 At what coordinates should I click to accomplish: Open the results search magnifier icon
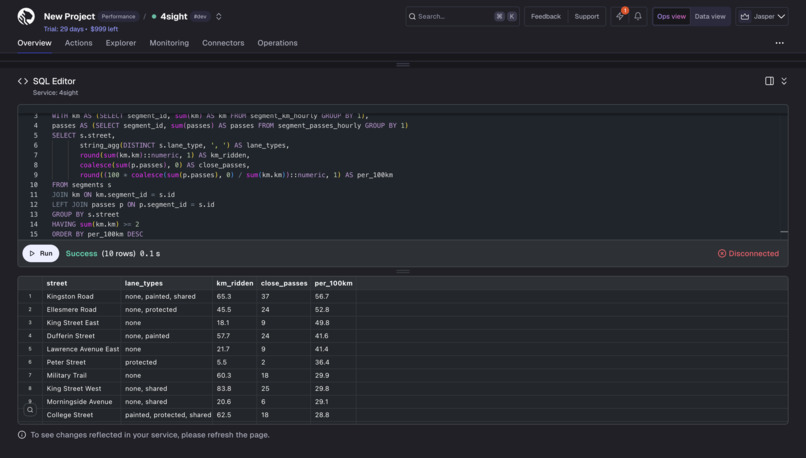(x=30, y=410)
